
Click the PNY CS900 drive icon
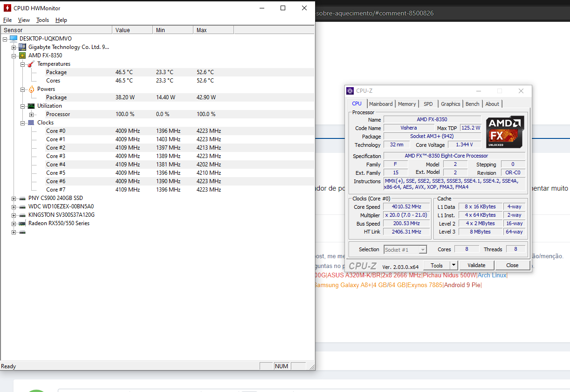[x=22, y=198]
